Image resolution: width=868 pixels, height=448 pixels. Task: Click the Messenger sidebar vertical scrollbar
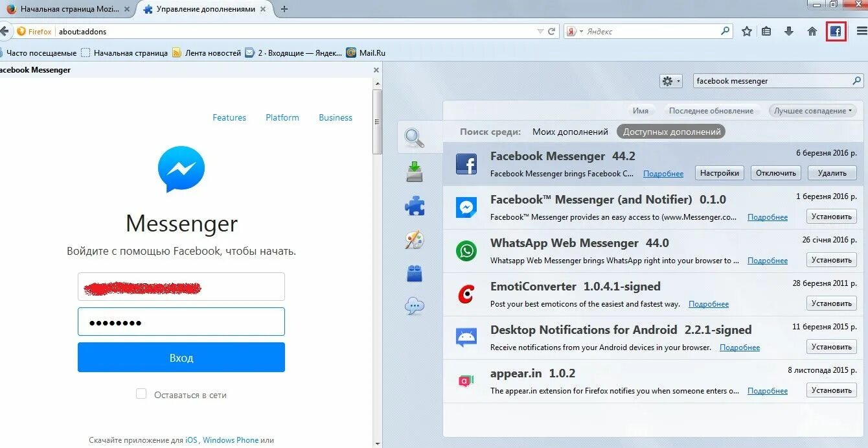378,122
